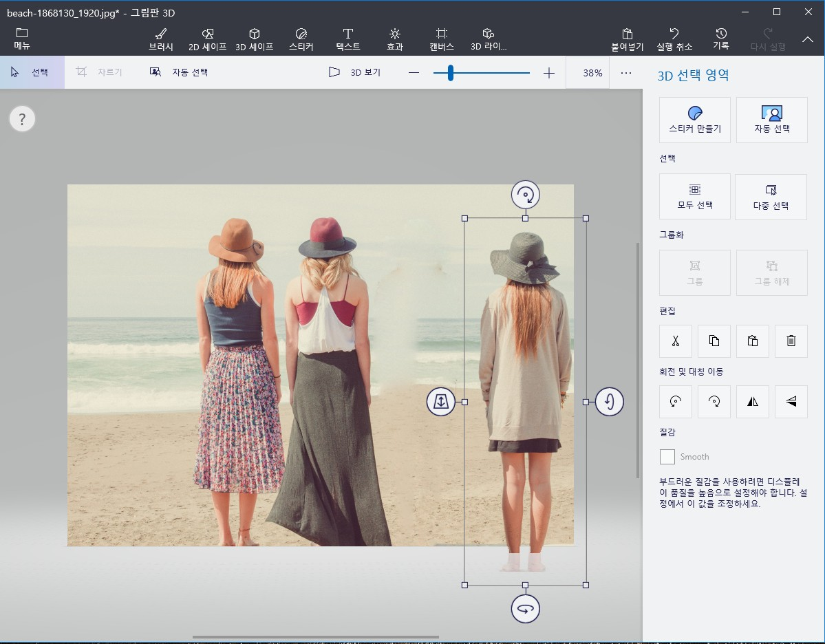The image size is (825, 644).
Task: Click the zoom slider handle
Action: coord(450,72)
